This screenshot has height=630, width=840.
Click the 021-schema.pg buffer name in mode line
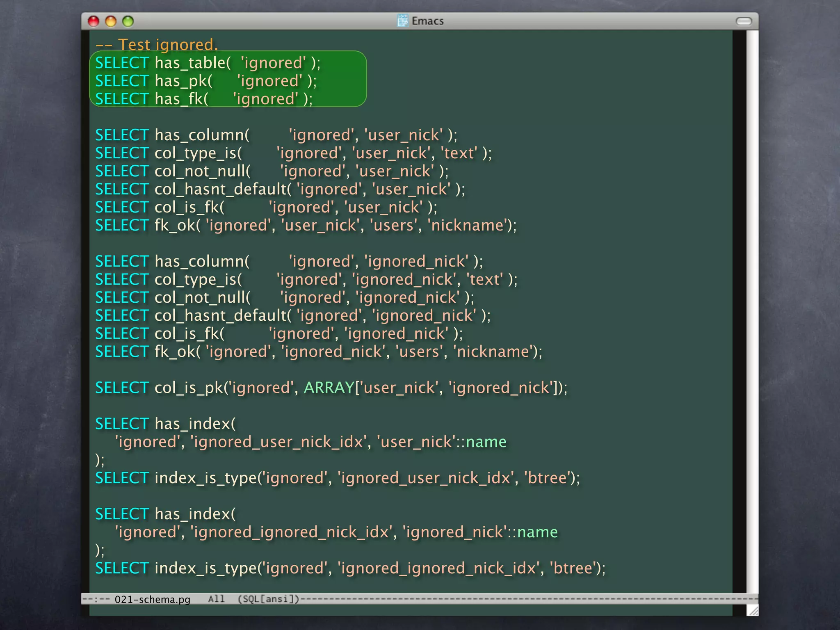point(153,599)
